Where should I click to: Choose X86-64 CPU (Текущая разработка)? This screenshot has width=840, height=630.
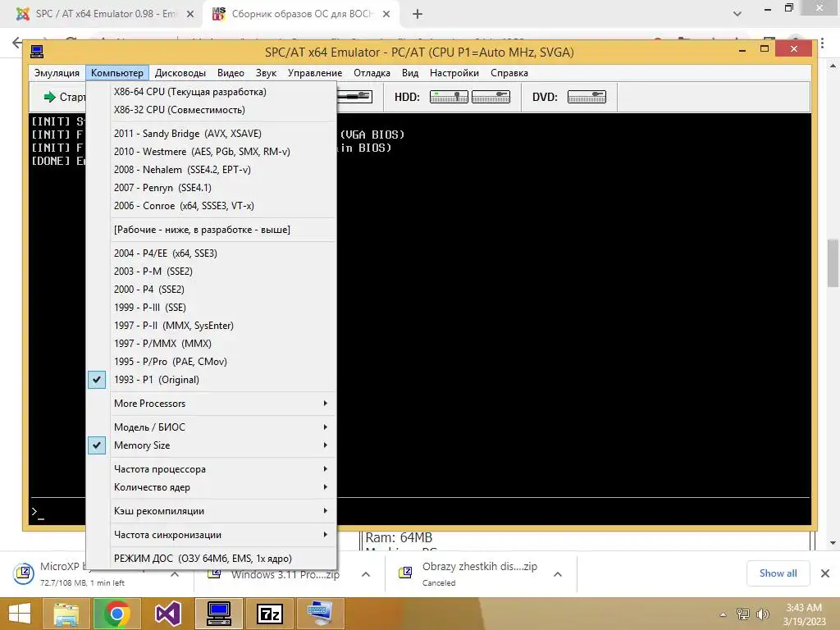[211, 92]
